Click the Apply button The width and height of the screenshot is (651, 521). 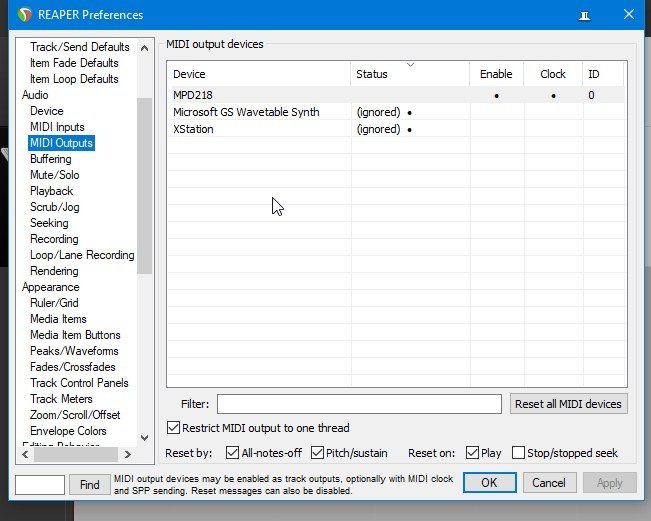coord(609,482)
